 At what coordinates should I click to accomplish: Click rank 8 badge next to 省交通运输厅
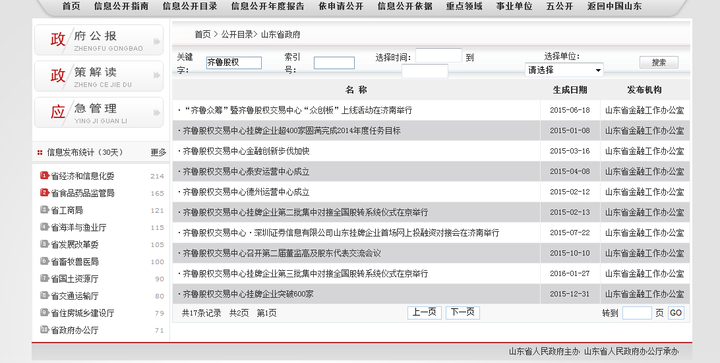point(44,295)
